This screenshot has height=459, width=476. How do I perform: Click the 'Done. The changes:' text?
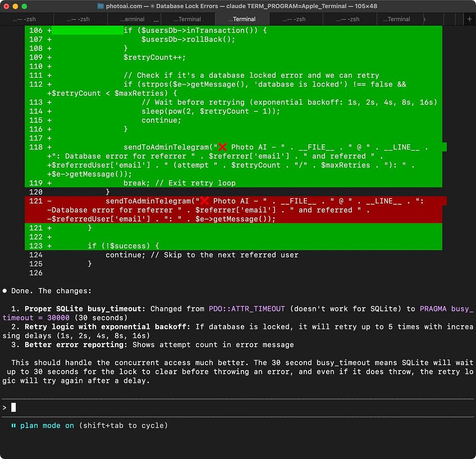coord(51,291)
